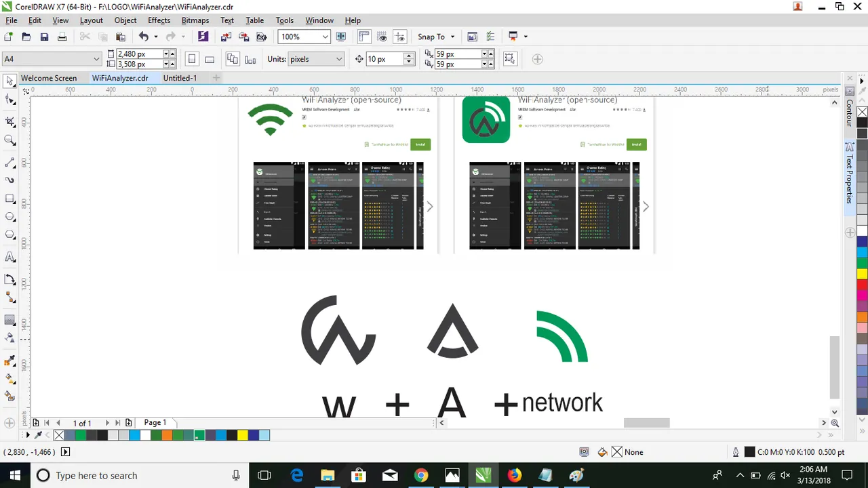868x488 pixels.
Task: Select the Interactive Fill tool
Action: pos(9,378)
